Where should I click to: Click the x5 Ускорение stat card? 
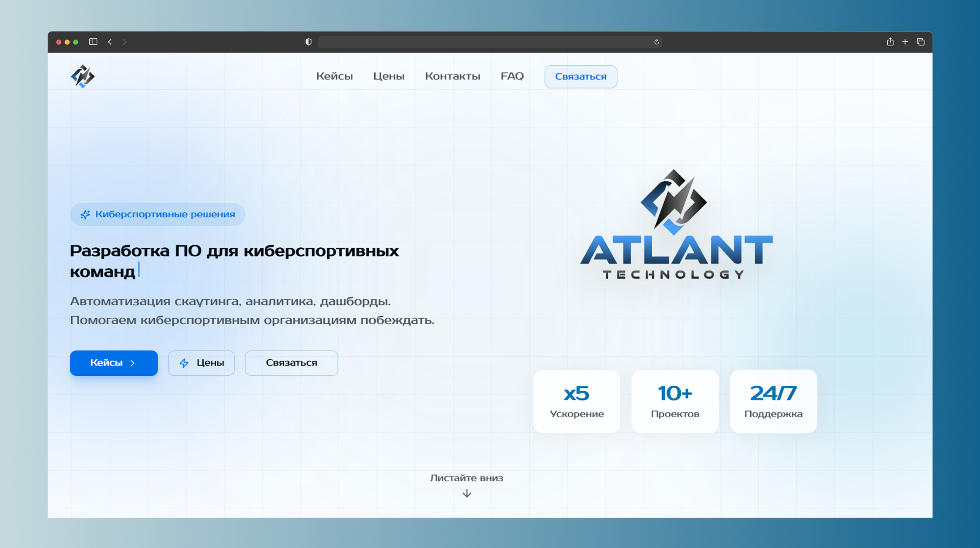[x=577, y=401]
